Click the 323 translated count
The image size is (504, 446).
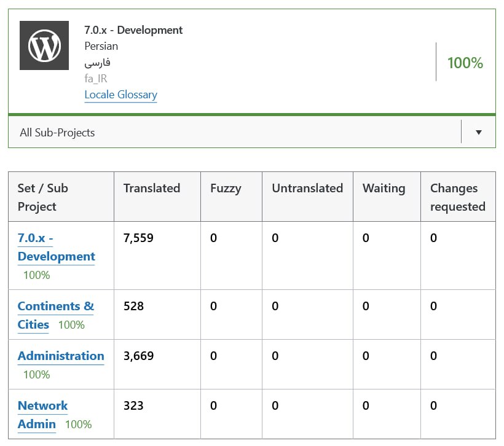pos(133,405)
